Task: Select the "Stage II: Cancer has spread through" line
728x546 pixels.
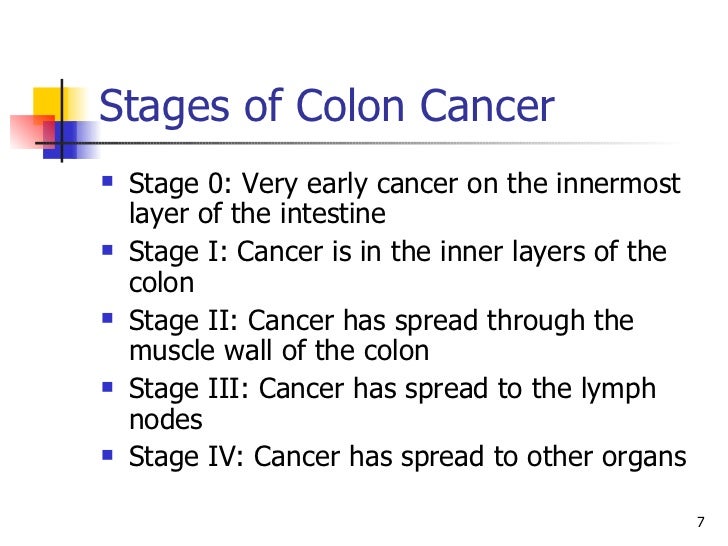Action: (x=381, y=321)
